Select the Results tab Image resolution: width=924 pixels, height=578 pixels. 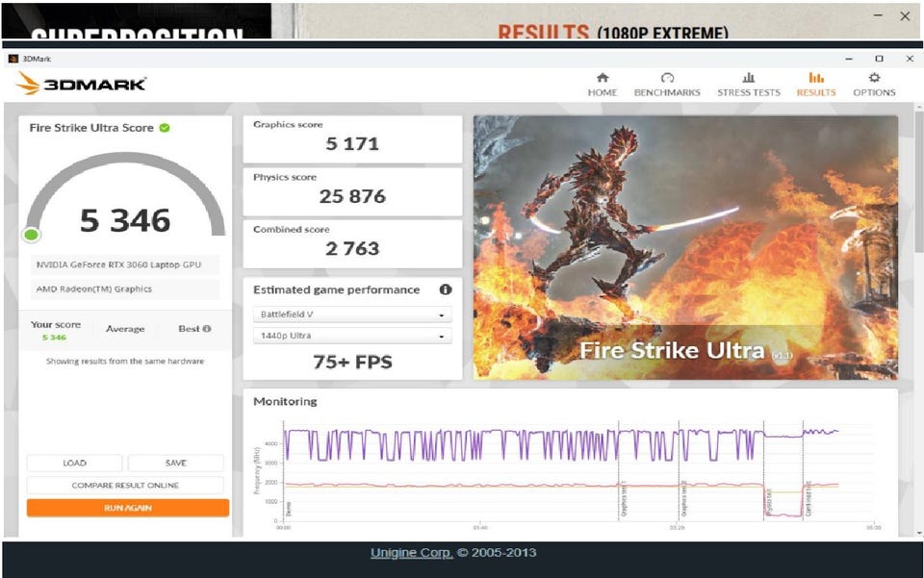tap(816, 85)
